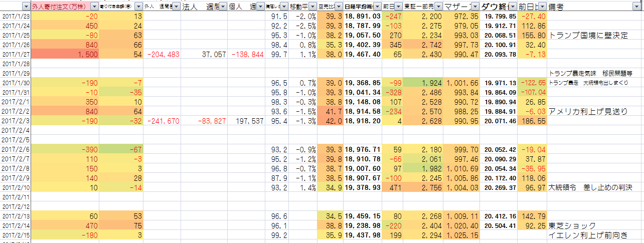The width and height of the screenshot is (644, 243).
Task: Open the date column filter dropdown
Action: tap(26, 7)
